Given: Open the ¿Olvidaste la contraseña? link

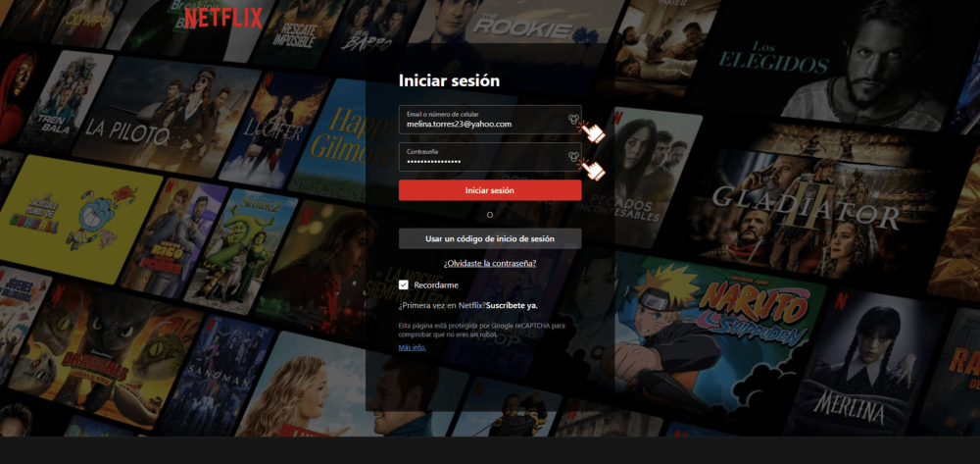Looking at the screenshot, I should pyautogui.click(x=490, y=263).
